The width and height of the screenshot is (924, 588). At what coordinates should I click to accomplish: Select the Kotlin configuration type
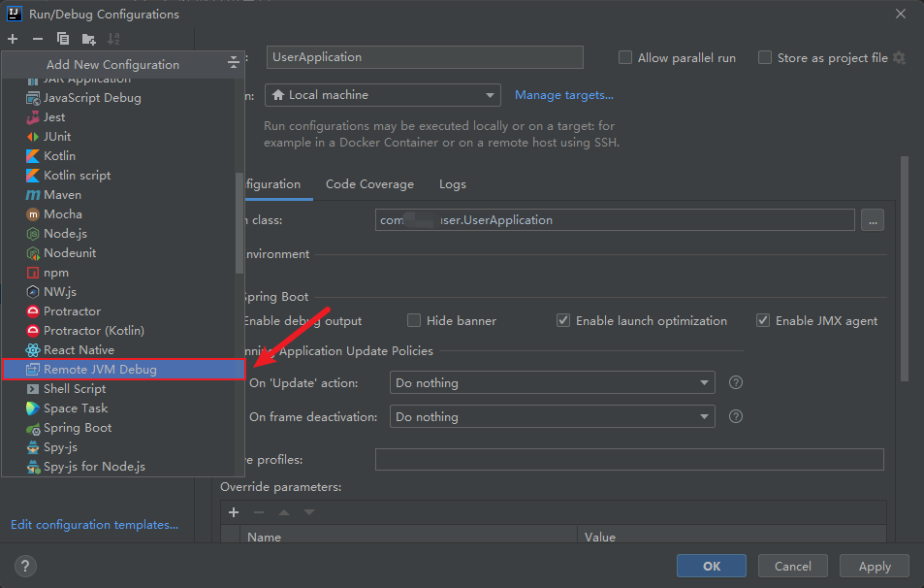pos(59,155)
